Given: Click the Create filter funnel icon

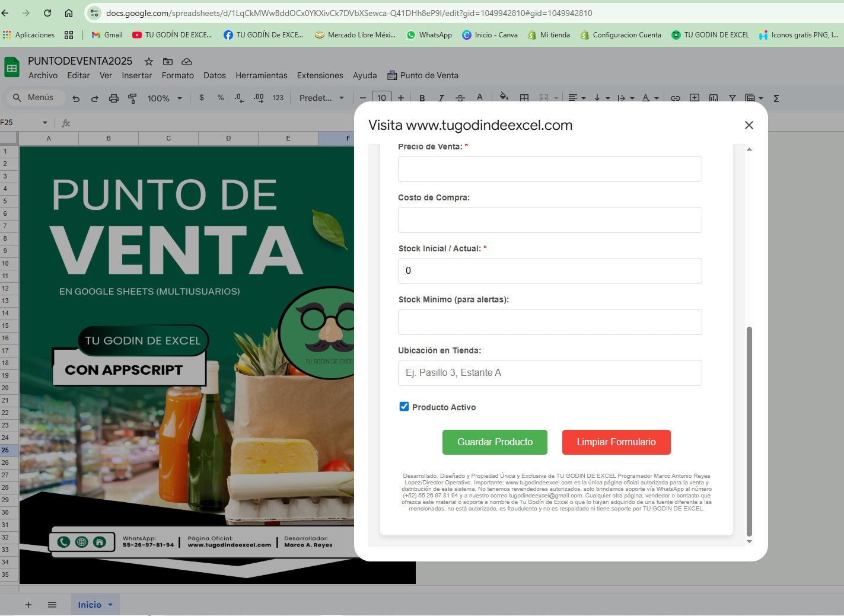Looking at the screenshot, I should 732,98.
